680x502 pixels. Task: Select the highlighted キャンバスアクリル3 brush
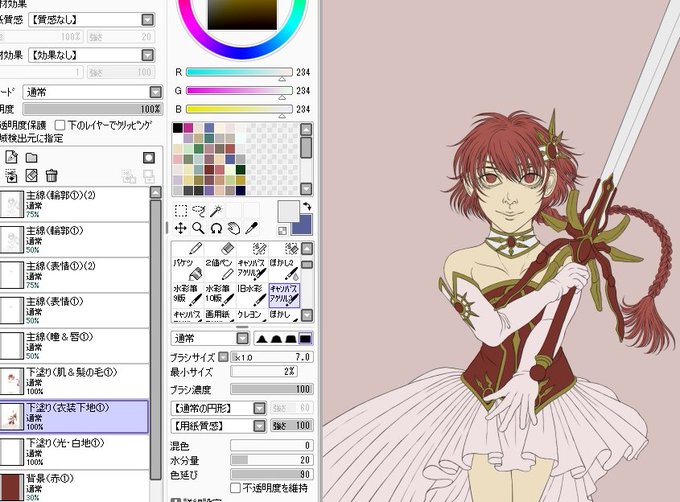click(284, 294)
